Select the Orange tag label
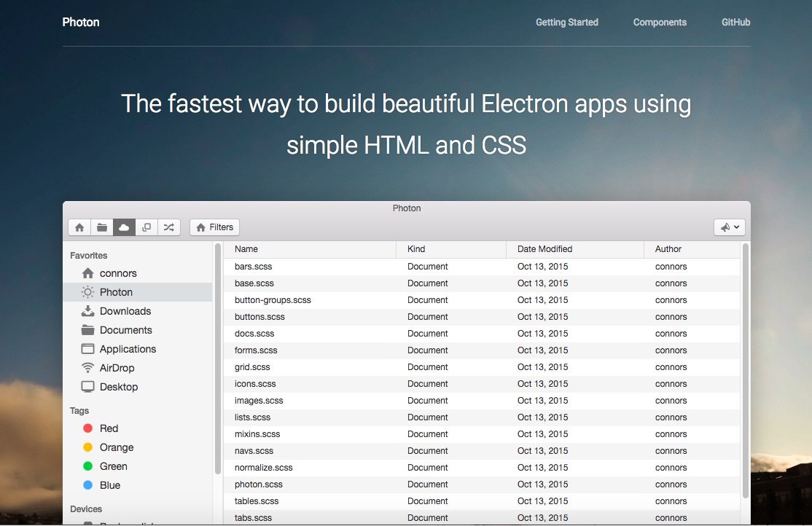Viewport: 812px width, 526px height. click(117, 447)
